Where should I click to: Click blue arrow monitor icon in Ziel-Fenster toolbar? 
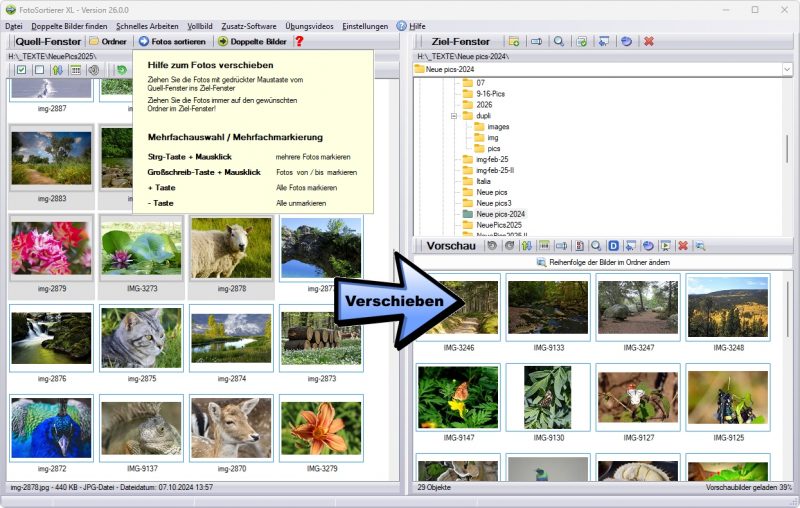coord(604,41)
